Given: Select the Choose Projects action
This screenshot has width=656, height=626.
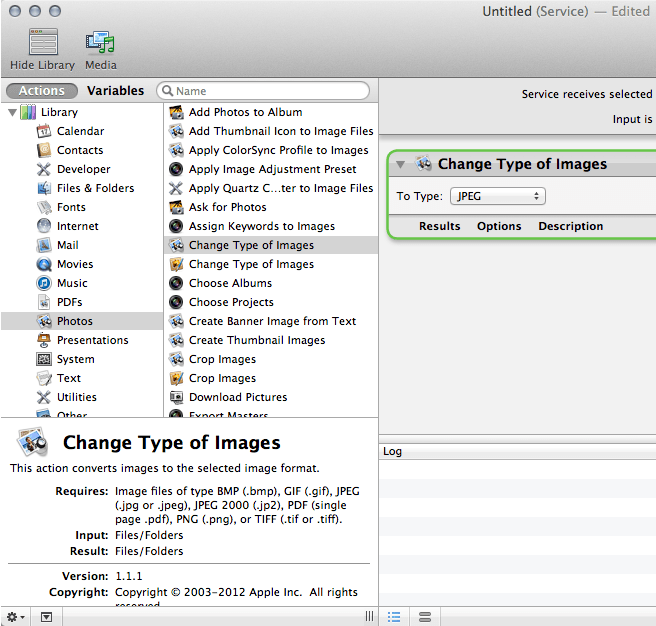Looking at the screenshot, I should click(271, 302).
